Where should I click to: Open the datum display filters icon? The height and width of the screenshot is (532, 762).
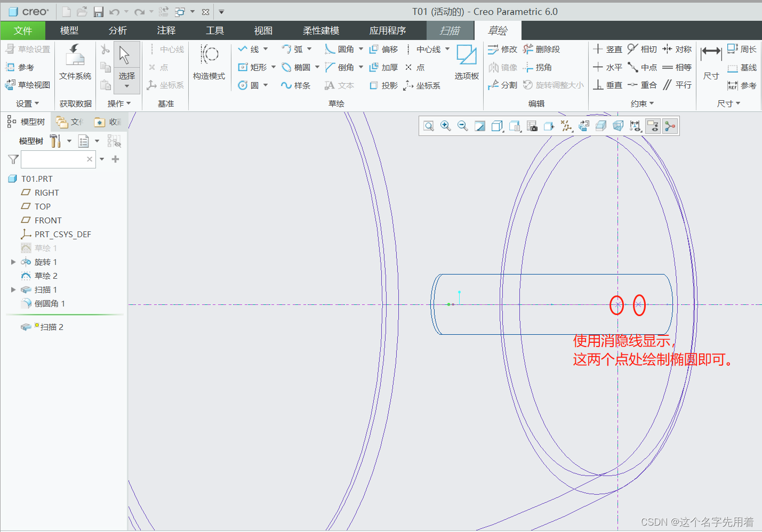pos(567,126)
